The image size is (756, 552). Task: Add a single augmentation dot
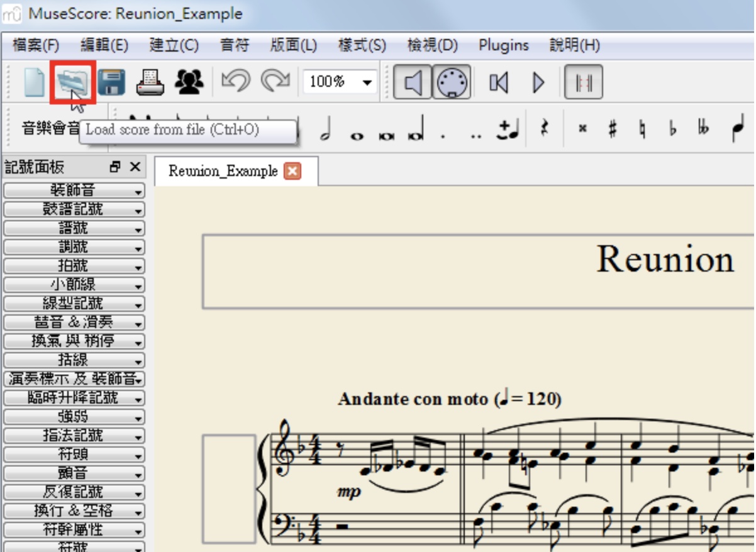[443, 137]
